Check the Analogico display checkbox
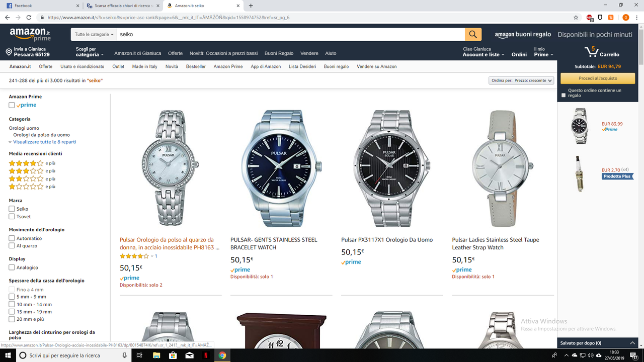 tap(12, 267)
